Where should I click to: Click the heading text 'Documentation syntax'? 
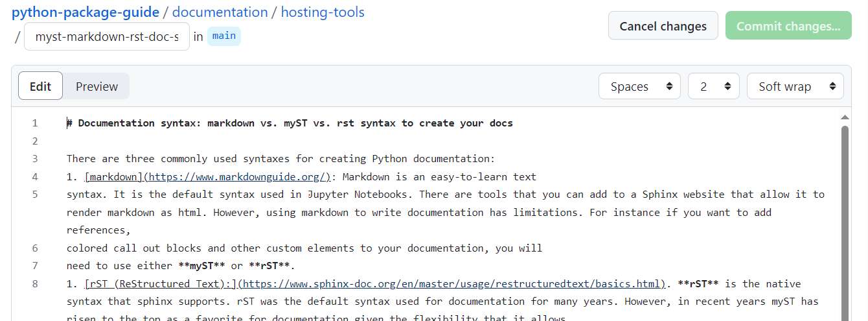(x=137, y=123)
